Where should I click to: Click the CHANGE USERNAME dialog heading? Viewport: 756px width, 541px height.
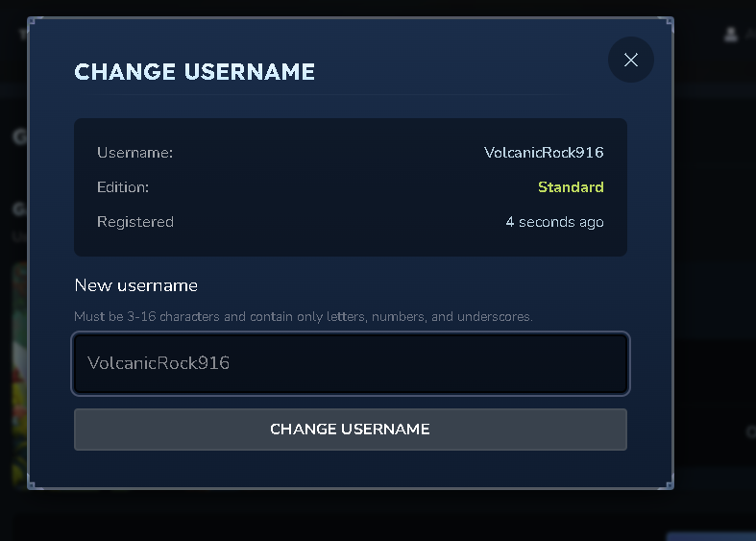[194, 72]
